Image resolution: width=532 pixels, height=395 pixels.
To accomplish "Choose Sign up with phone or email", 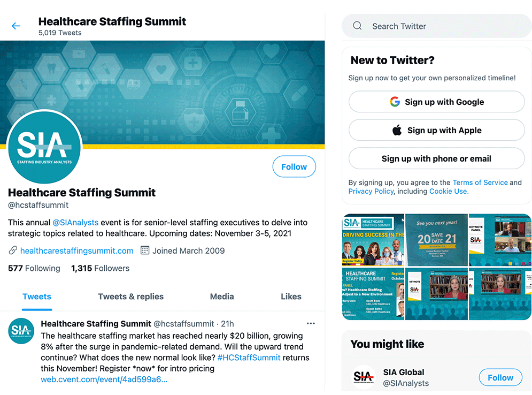I will pyautogui.click(x=436, y=158).
